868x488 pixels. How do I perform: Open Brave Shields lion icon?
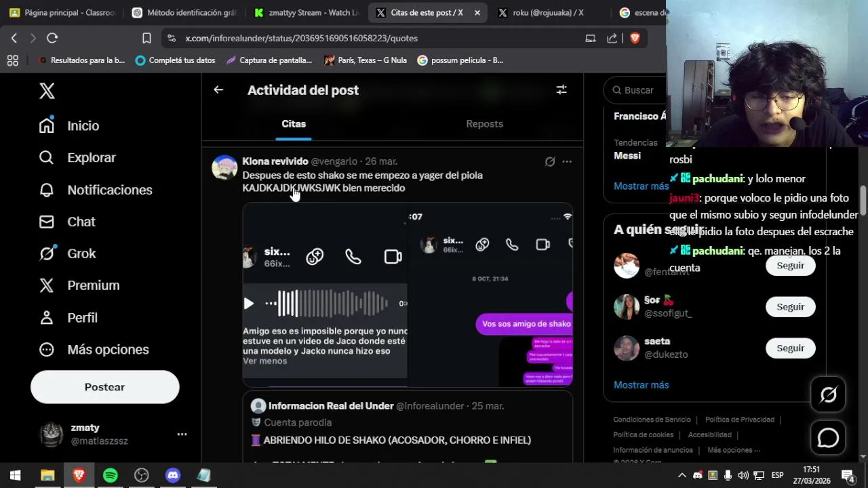[x=635, y=39]
